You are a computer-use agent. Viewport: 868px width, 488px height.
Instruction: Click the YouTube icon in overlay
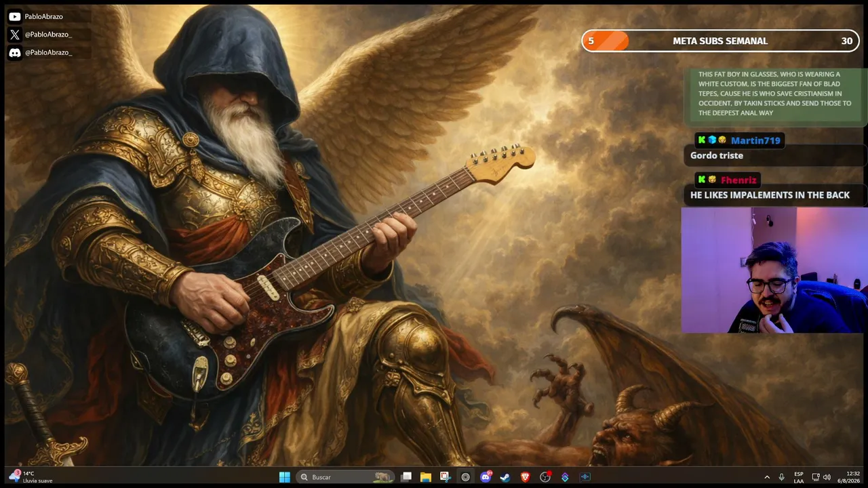click(x=14, y=16)
